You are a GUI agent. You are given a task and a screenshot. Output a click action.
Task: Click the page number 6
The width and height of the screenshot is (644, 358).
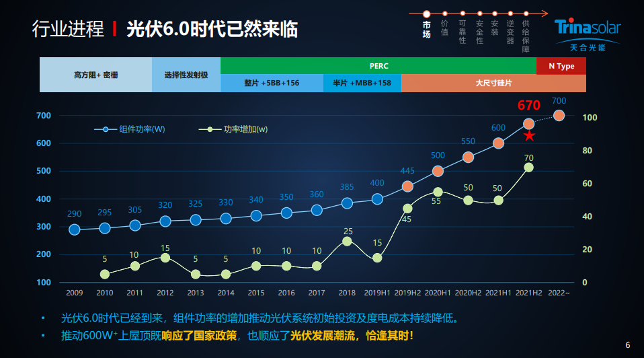click(628, 345)
